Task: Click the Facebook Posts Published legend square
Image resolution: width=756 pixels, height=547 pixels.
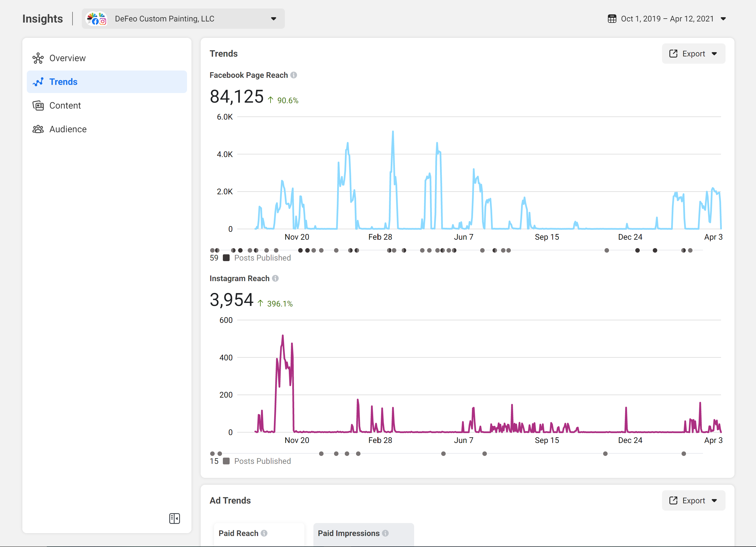Action: [x=226, y=258]
